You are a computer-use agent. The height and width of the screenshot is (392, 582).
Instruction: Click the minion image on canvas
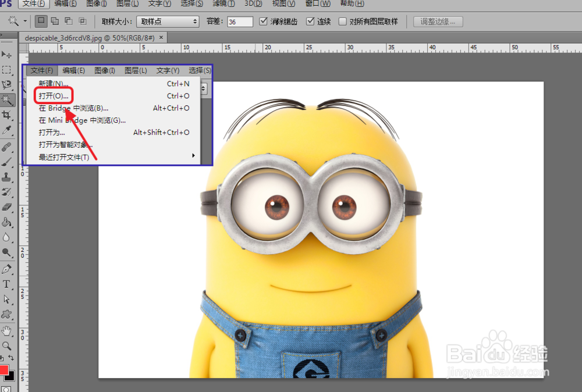pos(311,237)
